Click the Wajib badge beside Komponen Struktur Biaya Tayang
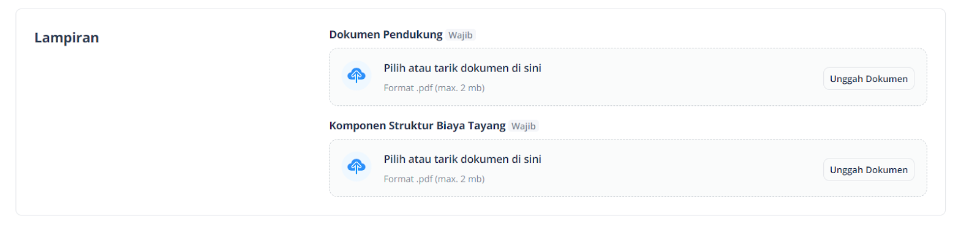Screen dimensions: 980x227 pos(524,126)
